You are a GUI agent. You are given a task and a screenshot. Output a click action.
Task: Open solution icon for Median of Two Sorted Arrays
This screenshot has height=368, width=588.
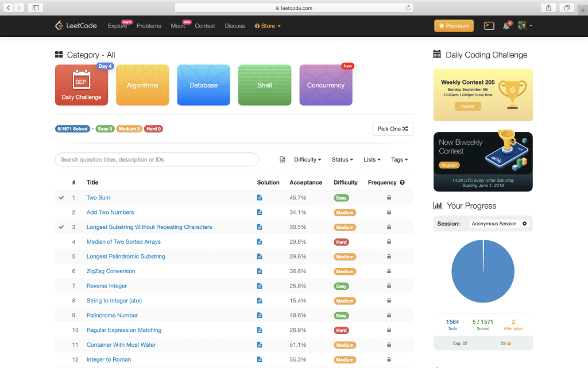click(260, 241)
